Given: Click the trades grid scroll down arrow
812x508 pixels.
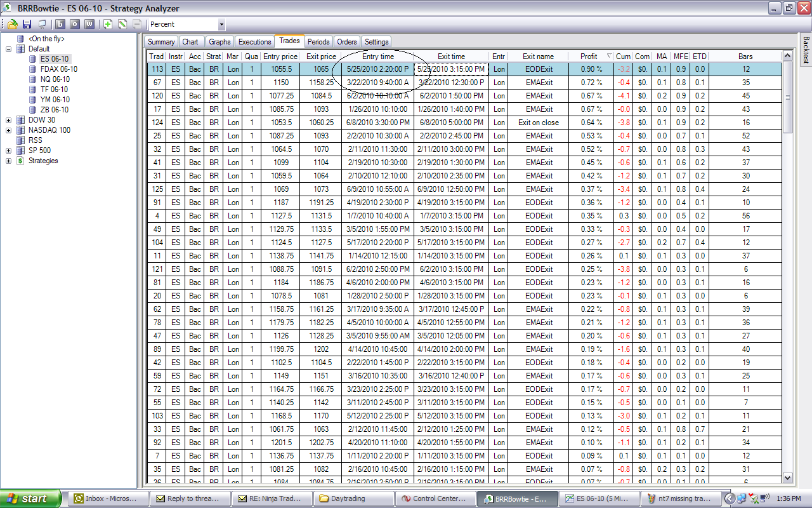Looking at the screenshot, I should [x=788, y=478].
